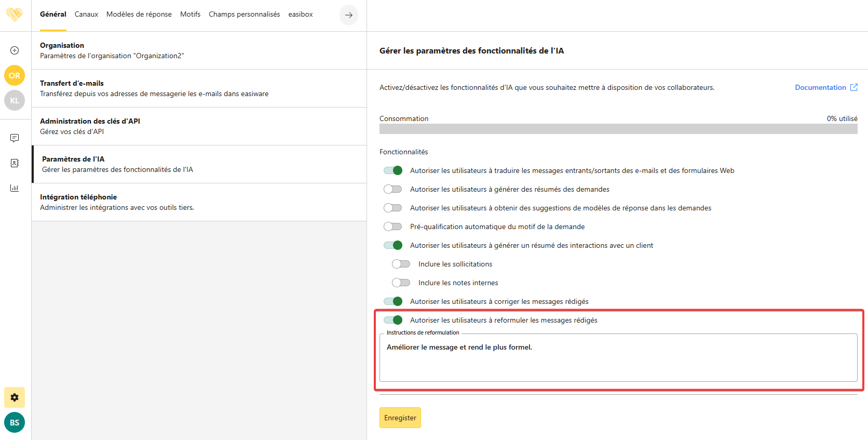Screen dimensions: 868x440
Task: Disable translation of incoming/outgoing messages toggle
Action: coord(393,170)
